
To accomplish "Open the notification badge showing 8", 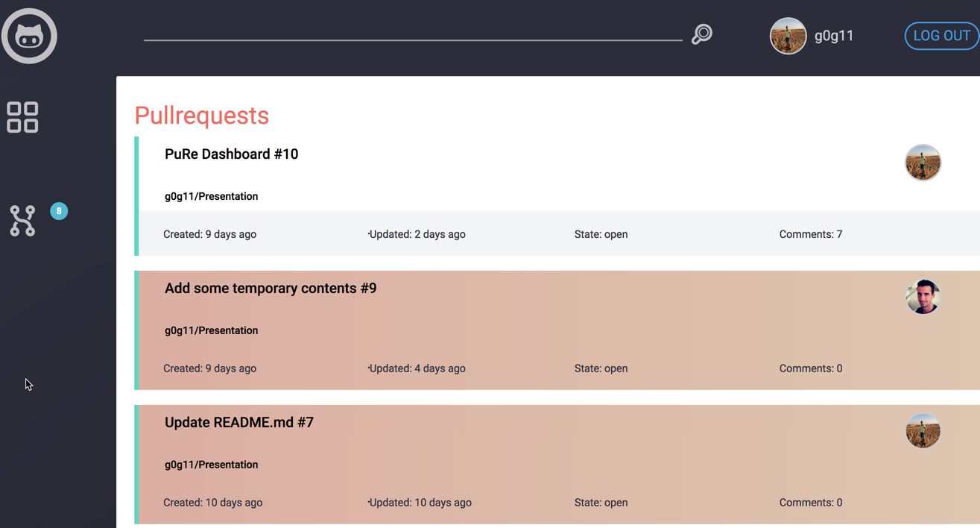I will point(59,211).
